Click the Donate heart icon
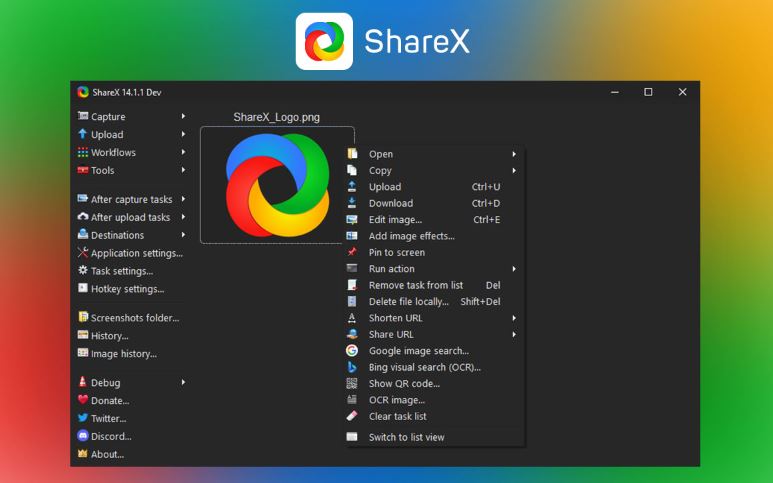773x483 pixels. pyautogui.click(x=83, y=400)
